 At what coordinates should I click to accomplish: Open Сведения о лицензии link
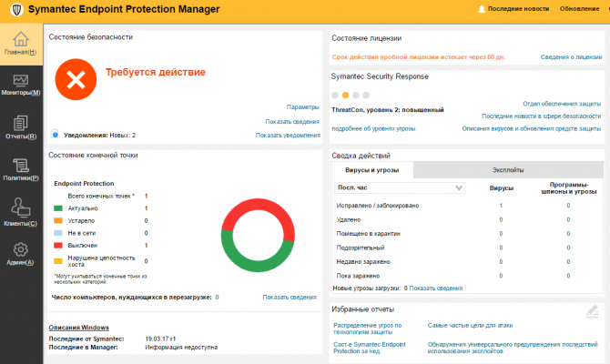[571, 56]
